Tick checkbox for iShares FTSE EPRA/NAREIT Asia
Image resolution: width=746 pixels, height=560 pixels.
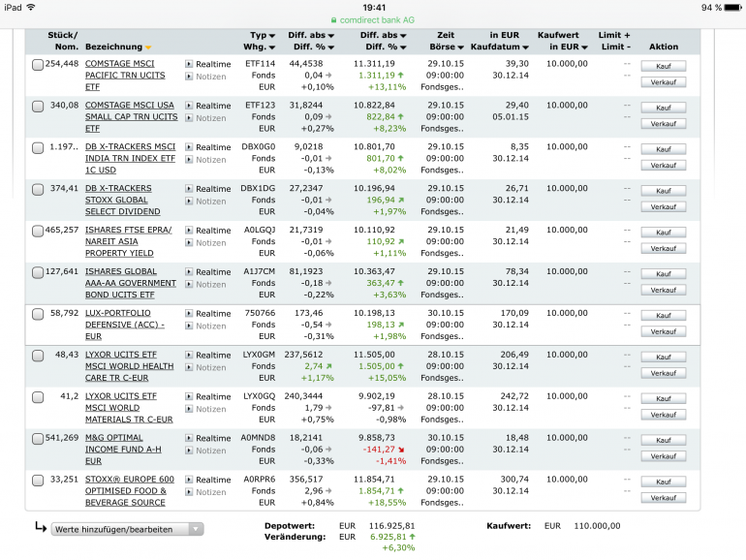(38, 231)
